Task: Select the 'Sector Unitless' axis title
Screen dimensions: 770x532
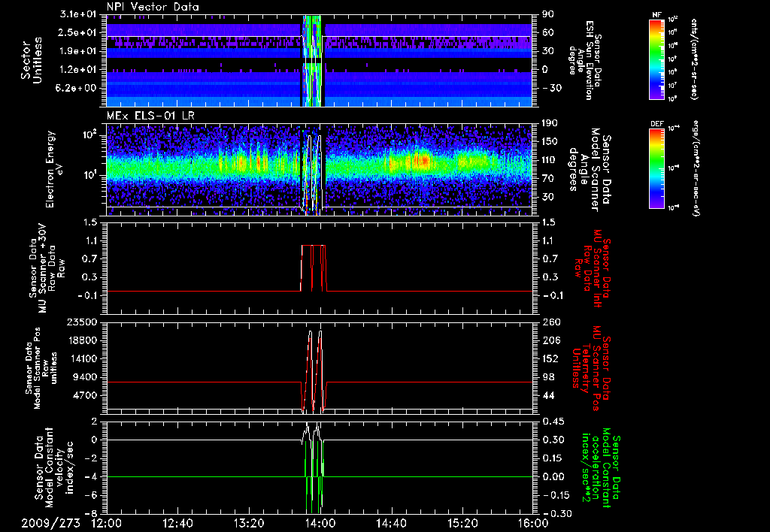Action: pos(32,61)
